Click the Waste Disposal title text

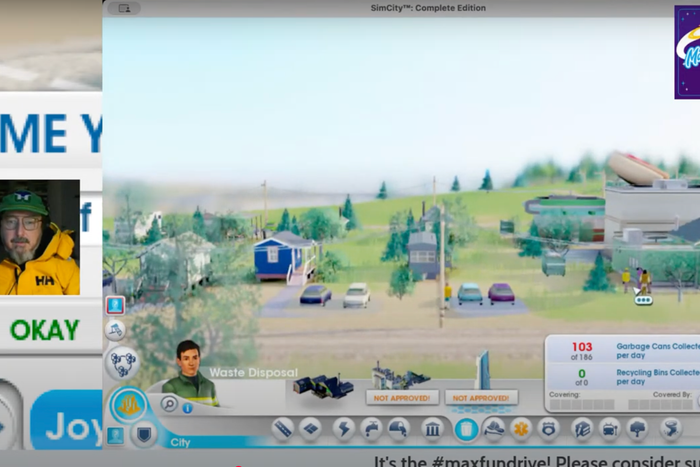pyautogui.click(x=254, y=372)
